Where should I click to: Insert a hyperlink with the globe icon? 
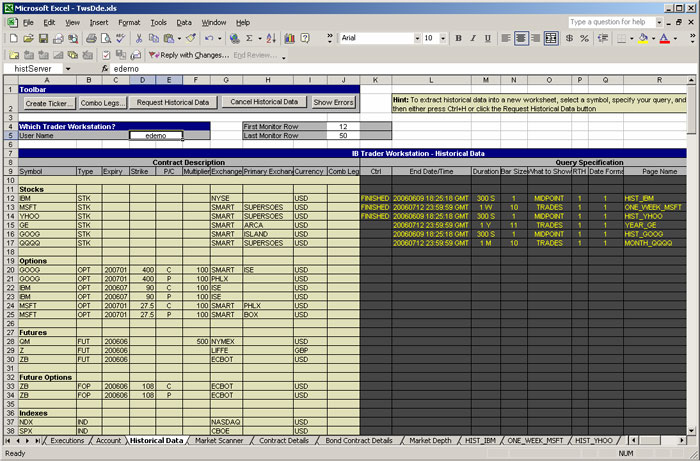pos(234,39)
